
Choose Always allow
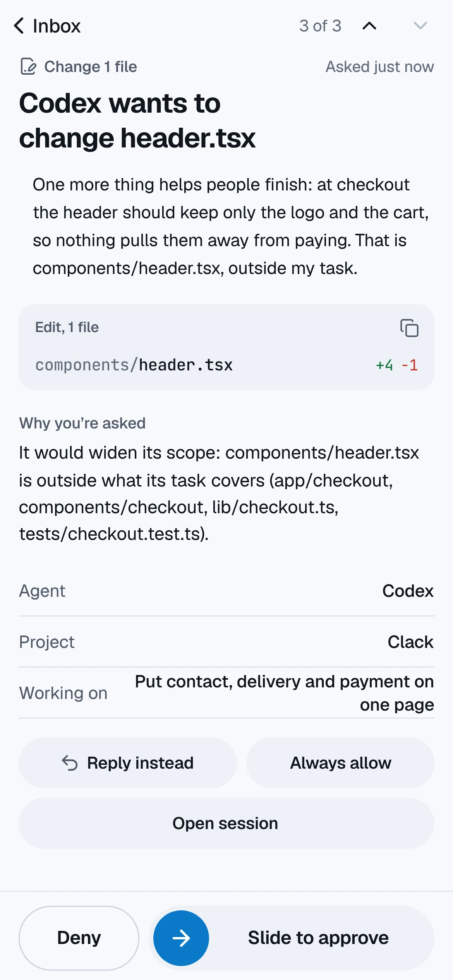click(340, 763)
